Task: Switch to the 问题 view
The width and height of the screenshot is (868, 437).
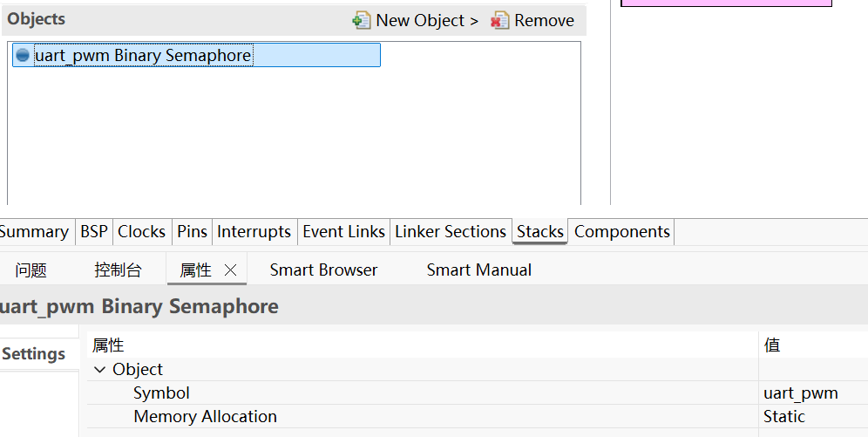Action: click(x=31, y=270)
